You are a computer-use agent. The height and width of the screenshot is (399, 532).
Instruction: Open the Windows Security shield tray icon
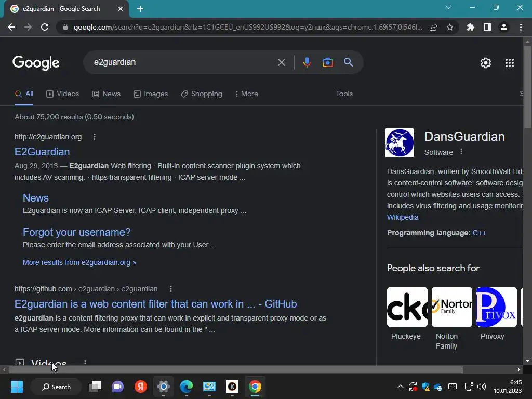pos(425,387)
